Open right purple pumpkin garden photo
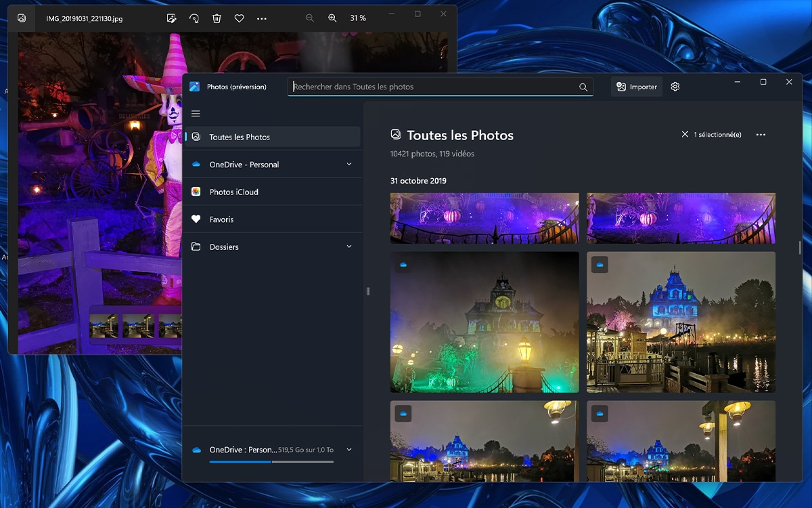The width and height of the screenshot is (812, 508). pos(681,218)
